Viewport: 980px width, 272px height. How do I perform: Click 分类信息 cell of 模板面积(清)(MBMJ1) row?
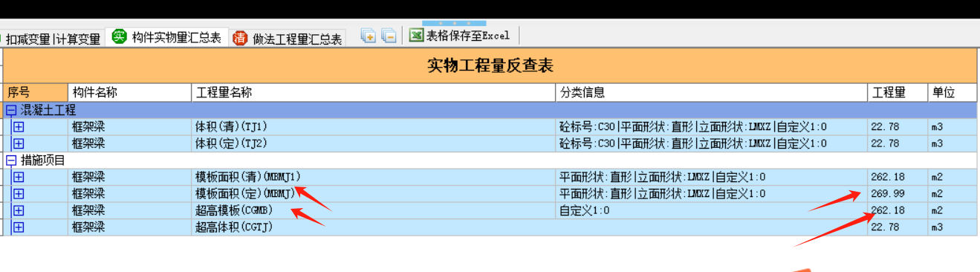tap(712, 177)
